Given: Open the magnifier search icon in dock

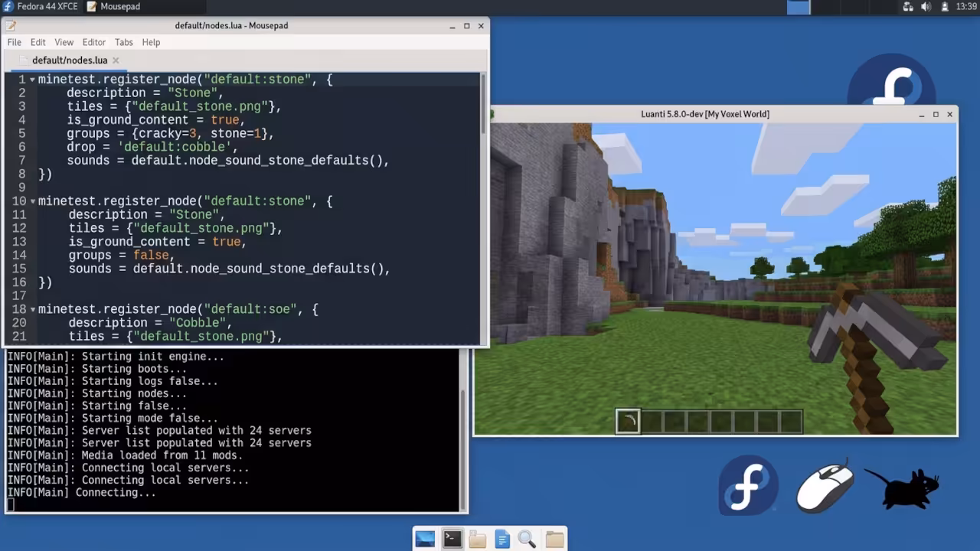Looking at the screenshot, I should click(x=527, y=540).
